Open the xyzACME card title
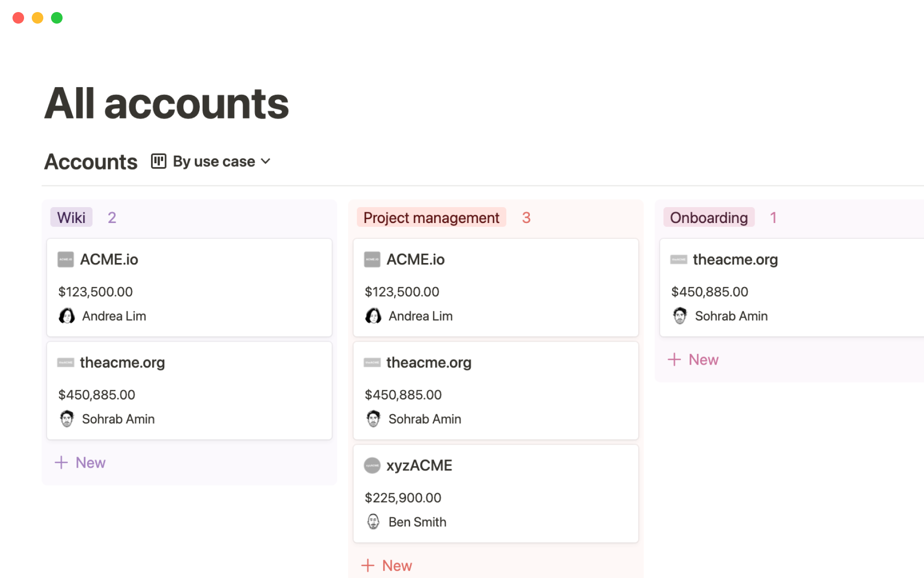 pos(419,465)
